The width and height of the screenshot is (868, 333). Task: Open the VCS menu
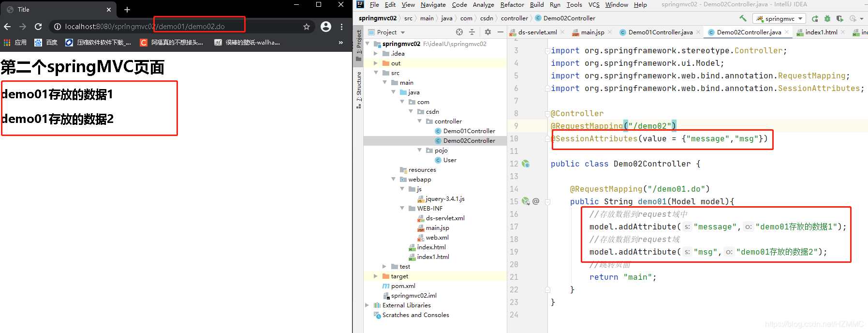[594, 5]
